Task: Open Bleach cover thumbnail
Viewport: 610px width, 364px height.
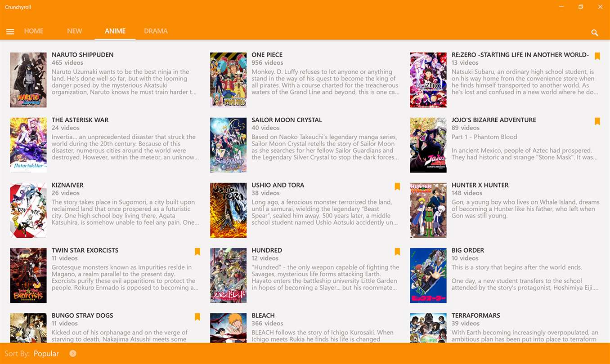Action: click(x=229, y=328)
